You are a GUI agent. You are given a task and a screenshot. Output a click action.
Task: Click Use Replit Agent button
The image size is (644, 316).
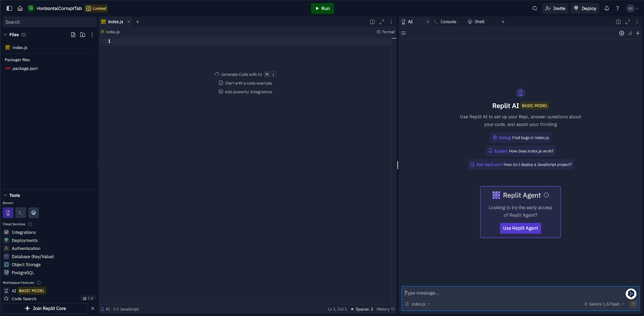pos(520,228)
